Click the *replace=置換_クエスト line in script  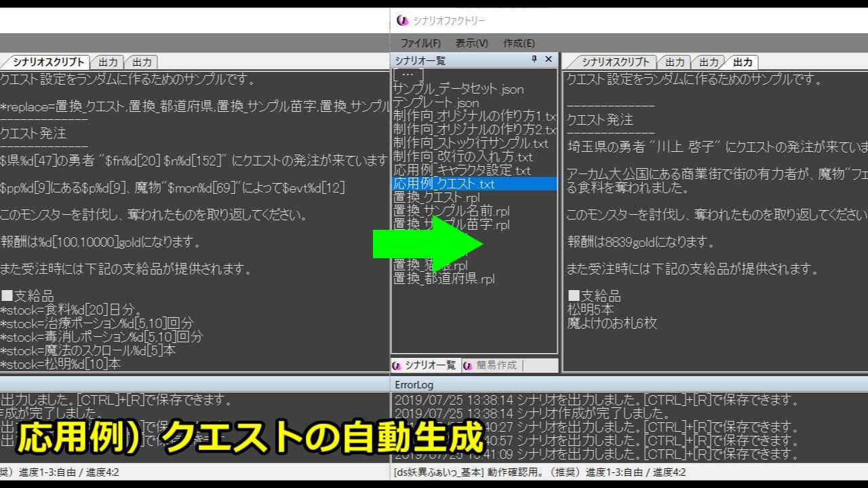[x=195, y=106]
